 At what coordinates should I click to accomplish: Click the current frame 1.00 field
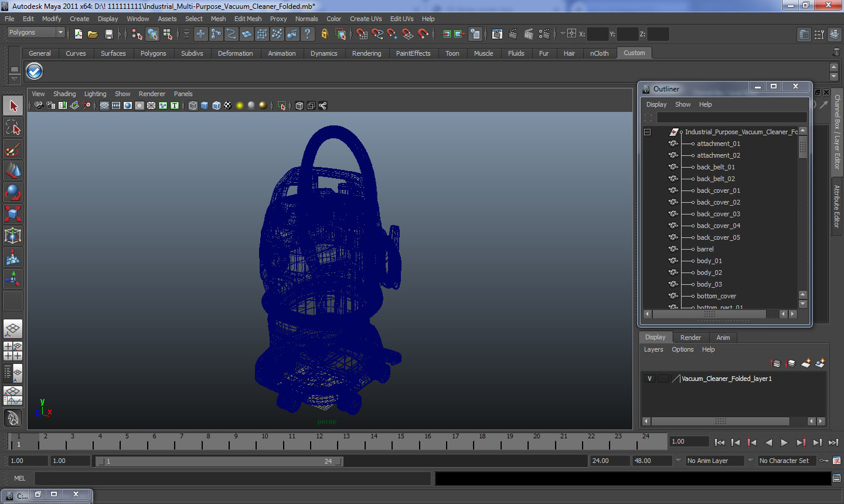coord(689,442)
